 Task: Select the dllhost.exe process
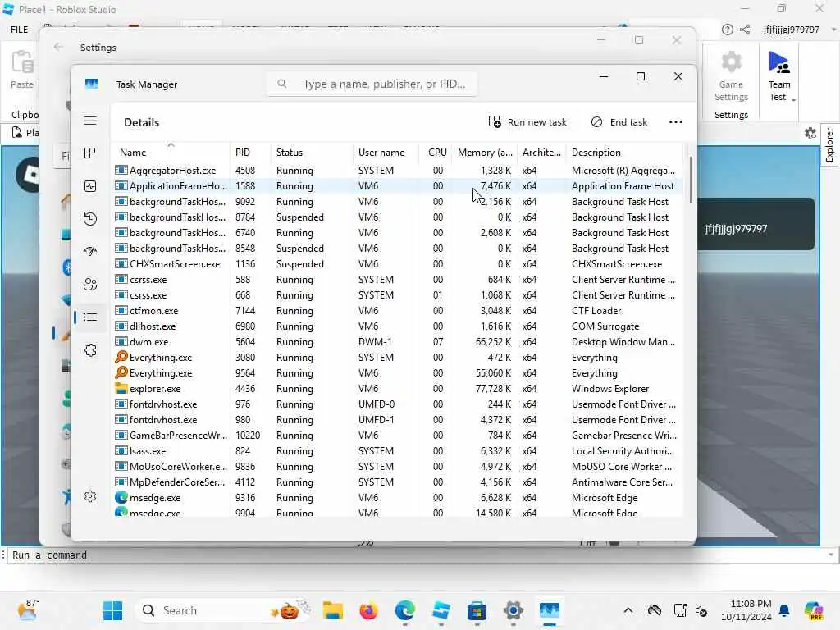398,326
